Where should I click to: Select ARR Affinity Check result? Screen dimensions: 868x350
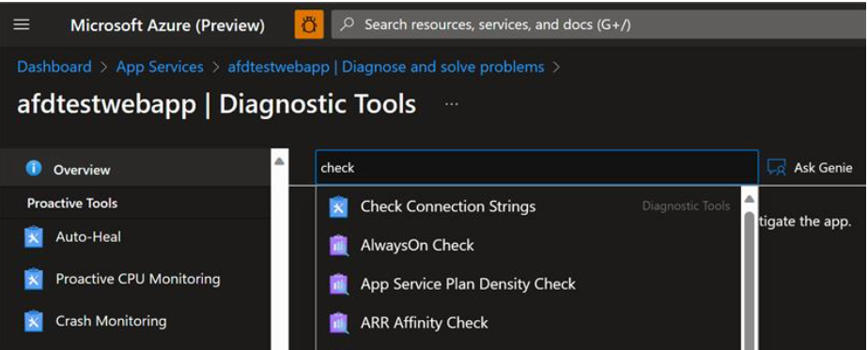(x=530, y=323)
